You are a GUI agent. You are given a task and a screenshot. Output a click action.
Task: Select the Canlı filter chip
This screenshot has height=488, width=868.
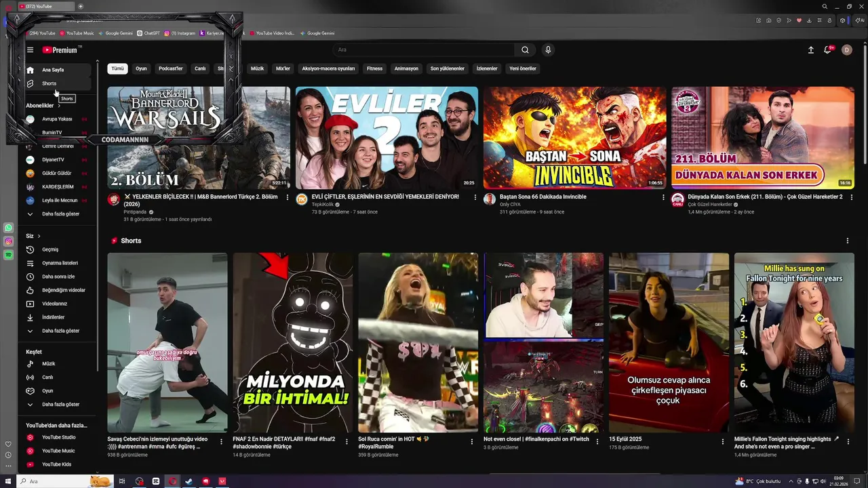(200, 68)
